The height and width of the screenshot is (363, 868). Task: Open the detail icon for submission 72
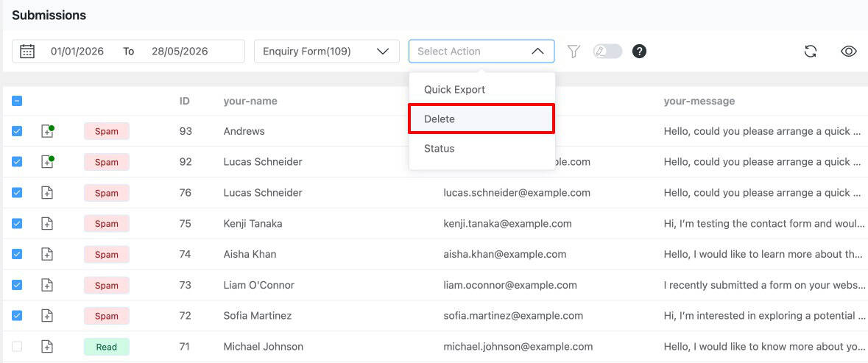click(48, 316)
